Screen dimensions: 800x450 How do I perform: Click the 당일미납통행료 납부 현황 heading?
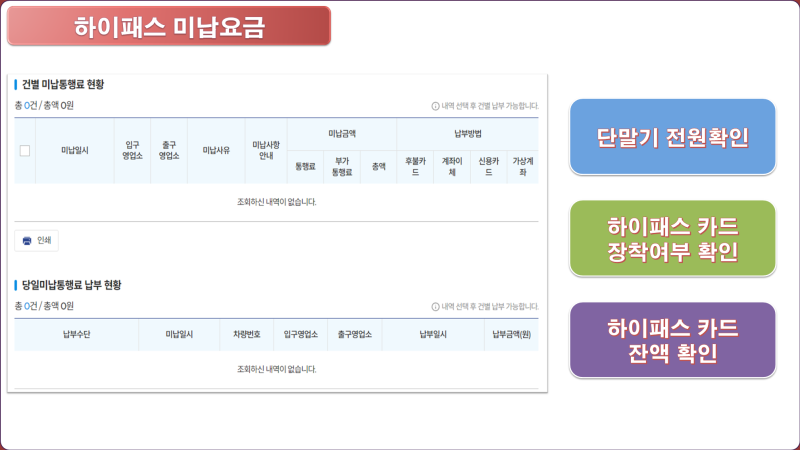(x=71, y=285)
